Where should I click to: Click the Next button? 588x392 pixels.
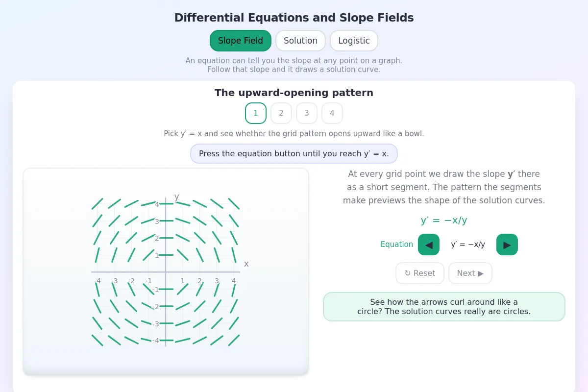tap(470, 273)
